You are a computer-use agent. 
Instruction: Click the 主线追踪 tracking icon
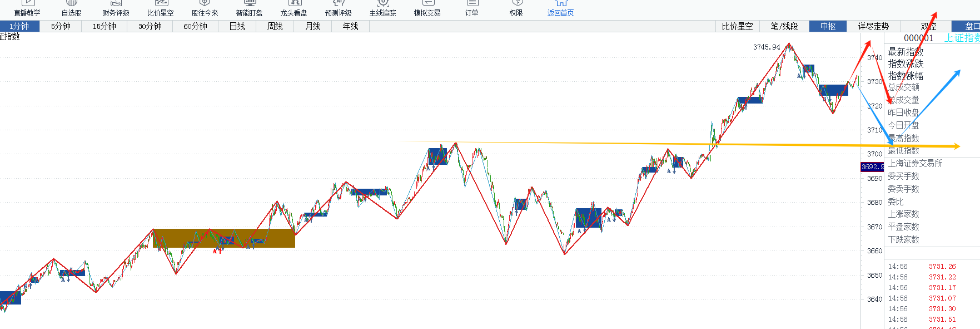pyautogui.click(x=382, y=8)
